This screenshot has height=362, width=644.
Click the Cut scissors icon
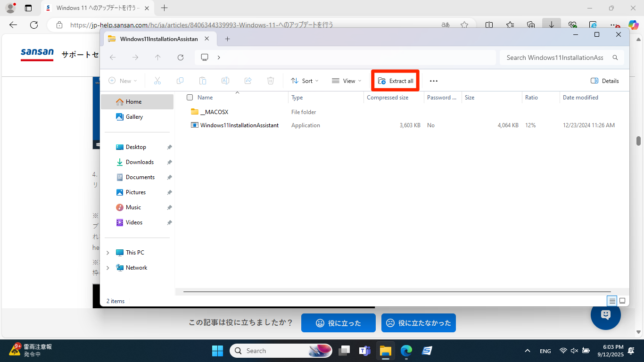(157, 81)
